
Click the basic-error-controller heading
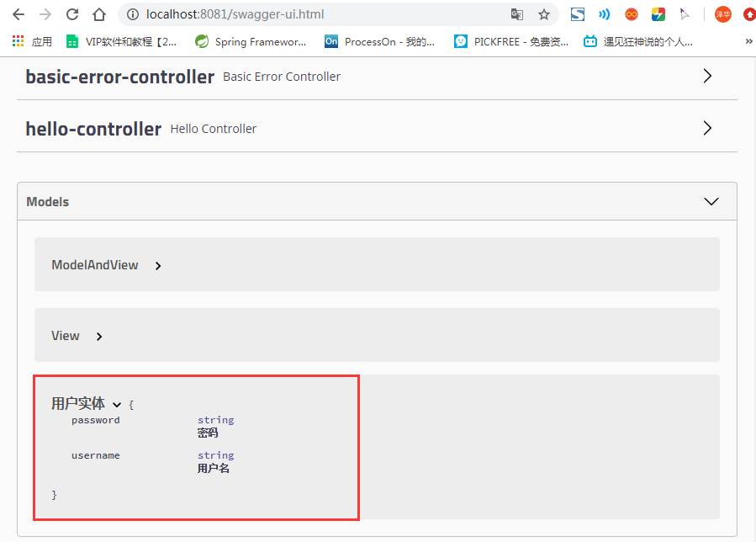[x=119, y=77]
